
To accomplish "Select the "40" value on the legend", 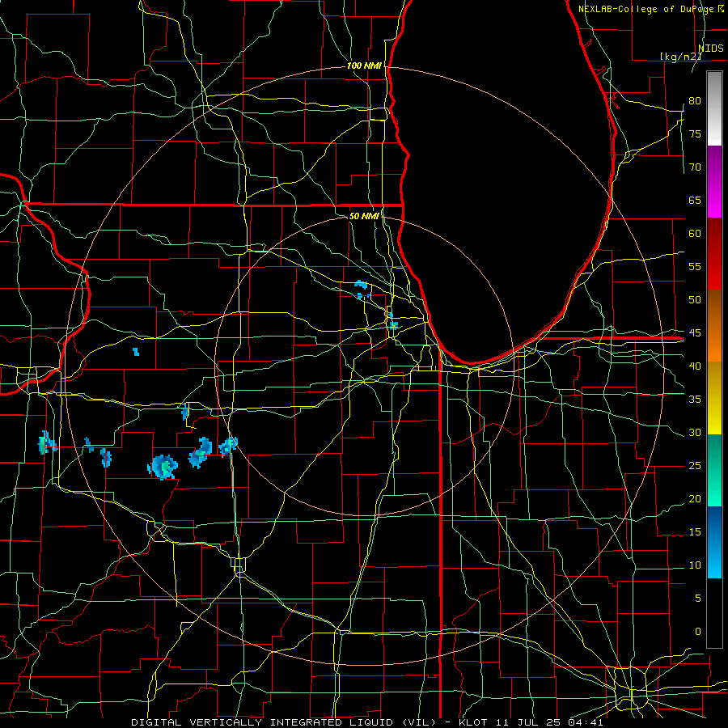I will pyautogui.click(x=695, y=366).
